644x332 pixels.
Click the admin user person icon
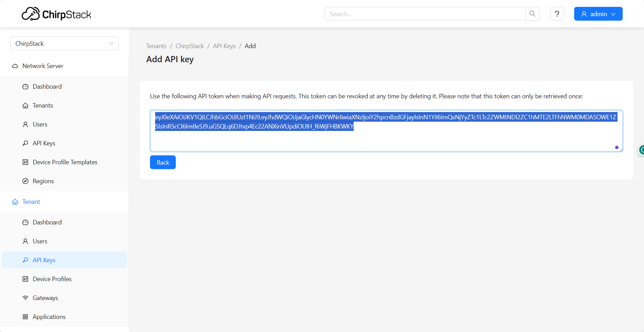pyautogui.click(x=584, y=14)
